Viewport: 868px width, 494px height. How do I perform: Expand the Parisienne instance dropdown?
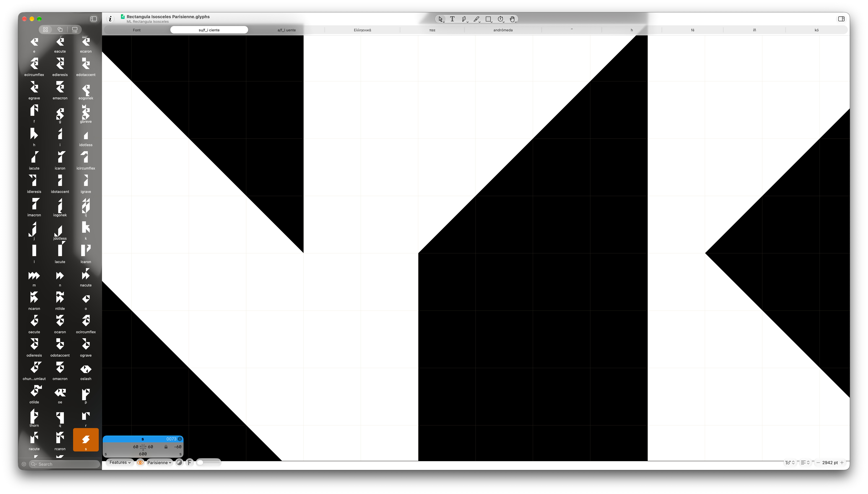159,462
